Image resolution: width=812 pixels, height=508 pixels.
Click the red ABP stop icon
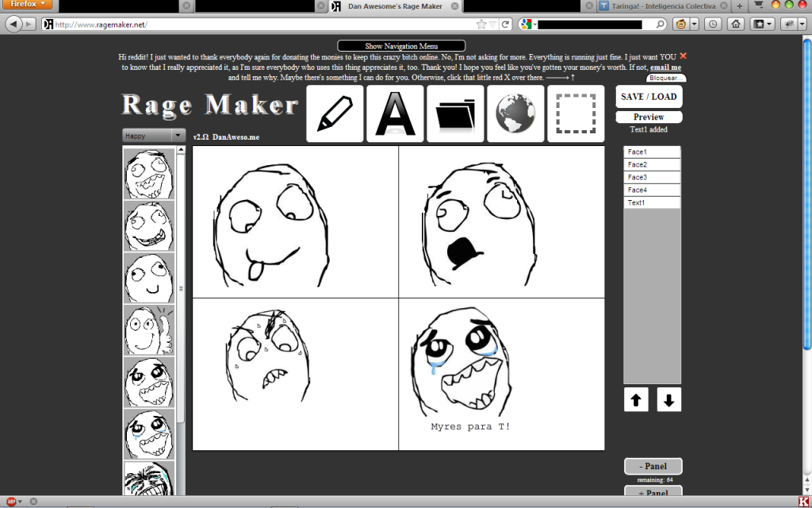pos(11,502)
